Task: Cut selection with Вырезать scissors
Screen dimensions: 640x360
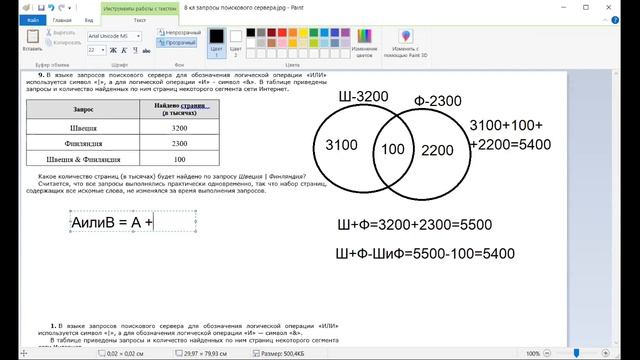Action: click(x=61, y=33)
